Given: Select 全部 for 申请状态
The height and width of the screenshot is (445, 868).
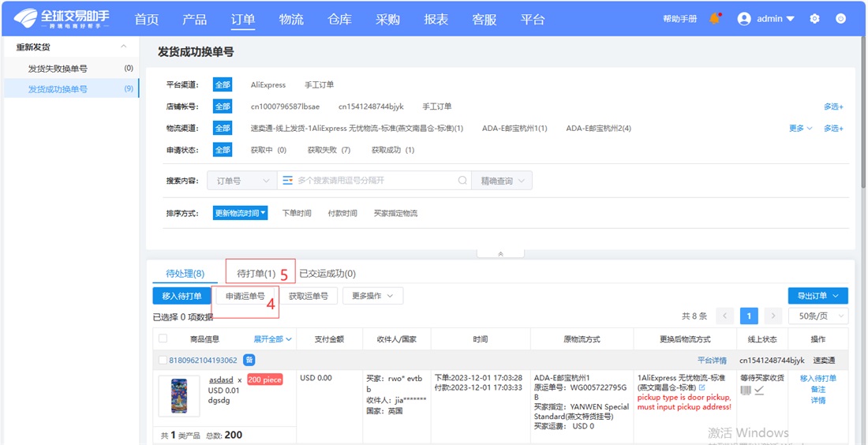Looking at the screenshot, I should pos(223,150).
